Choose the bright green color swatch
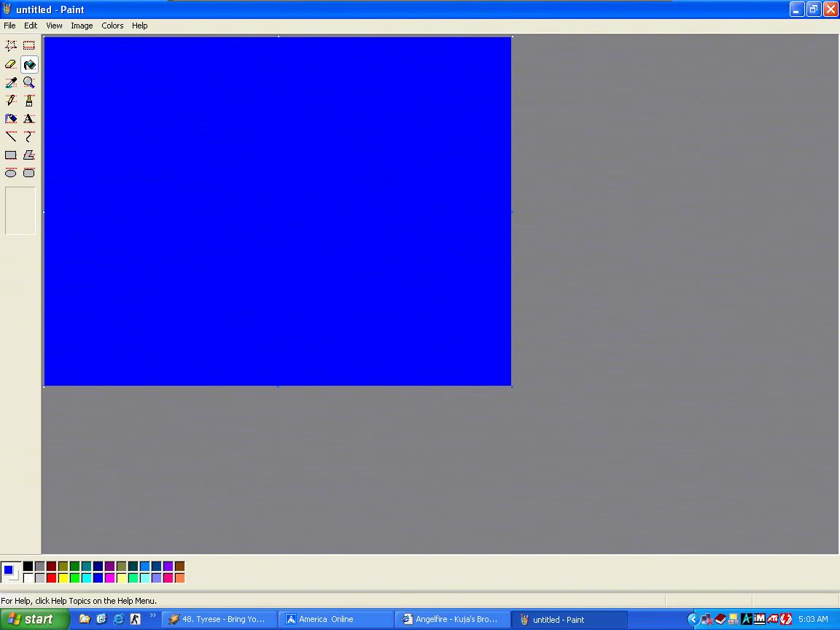840x630 pixels. pyautogui.click(x=75, y=578)
